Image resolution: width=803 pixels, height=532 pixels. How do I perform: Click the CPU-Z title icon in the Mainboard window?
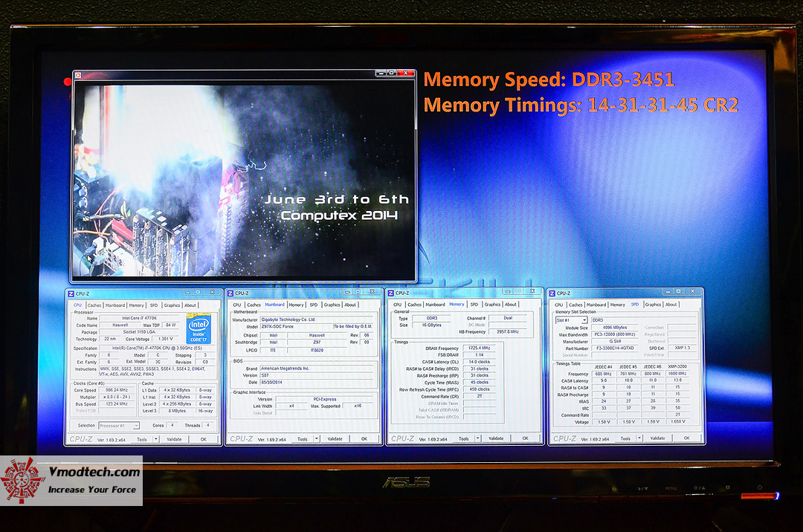(x=230, y=293)
